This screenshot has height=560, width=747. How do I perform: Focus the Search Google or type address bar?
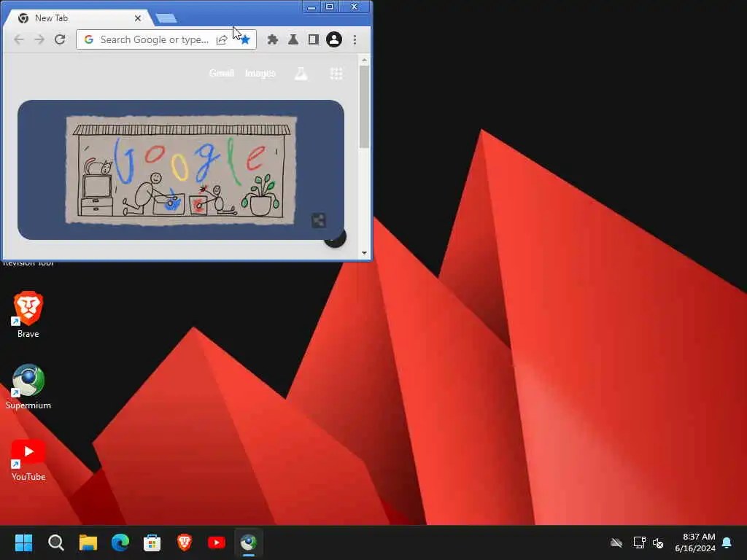tap(155, 39)
